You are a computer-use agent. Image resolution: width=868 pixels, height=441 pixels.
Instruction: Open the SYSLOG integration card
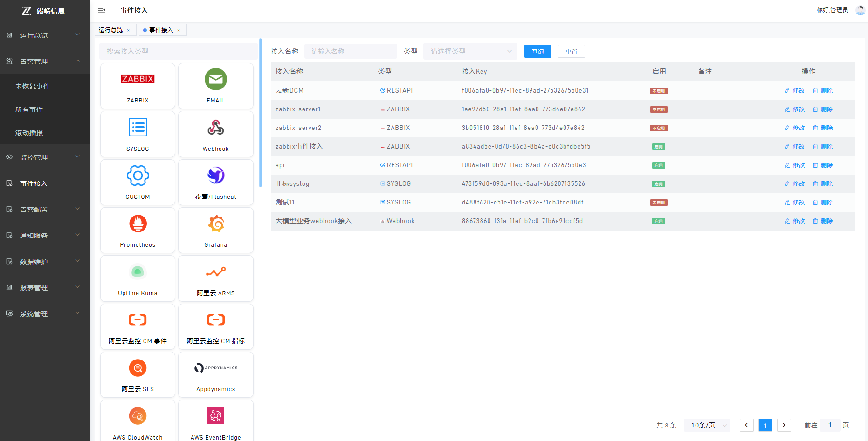[138, 134]
